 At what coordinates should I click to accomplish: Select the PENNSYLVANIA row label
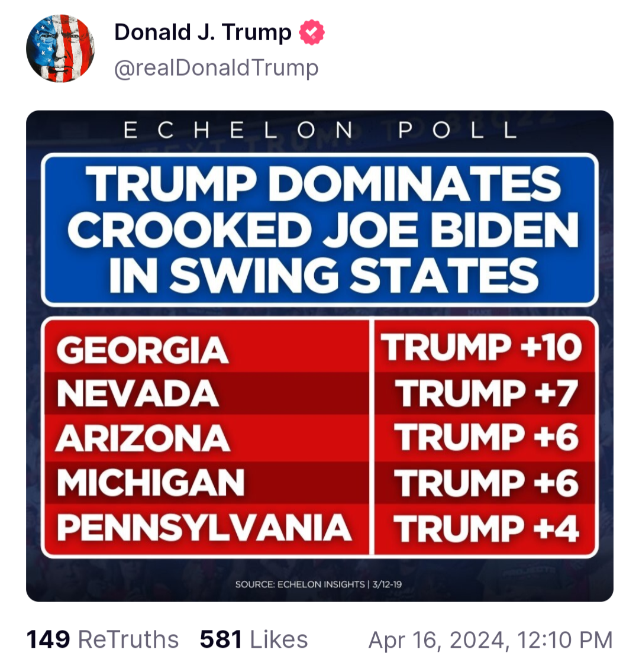[x=204, y=528]
